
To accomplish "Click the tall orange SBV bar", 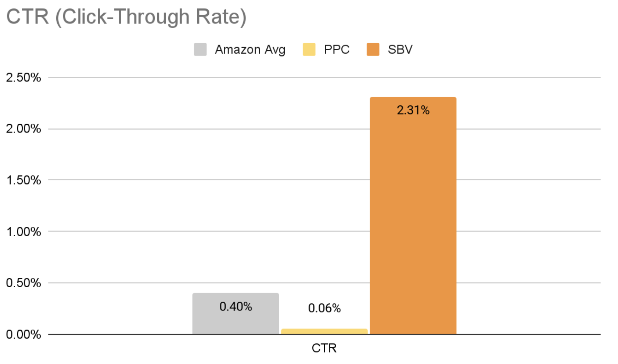I will pos(413,220).
